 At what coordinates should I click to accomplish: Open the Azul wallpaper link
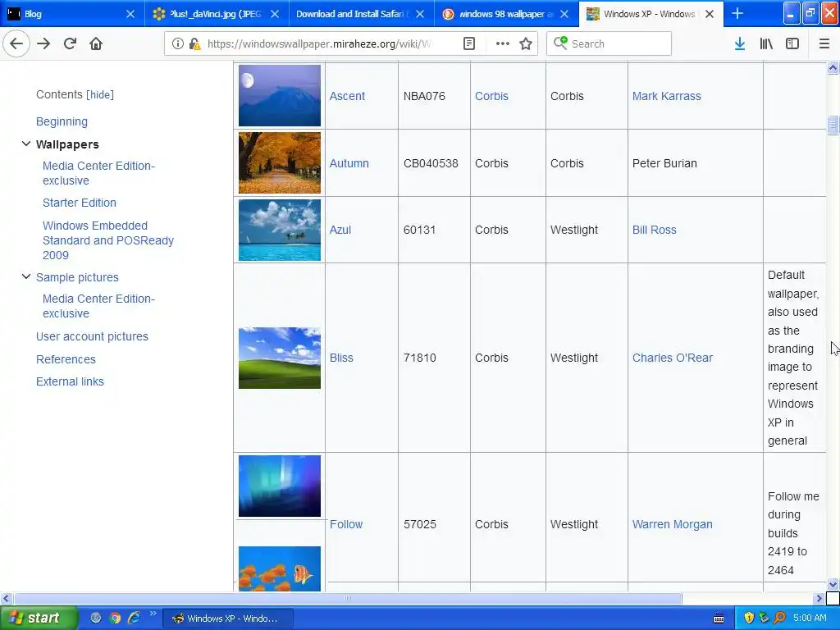340,230
